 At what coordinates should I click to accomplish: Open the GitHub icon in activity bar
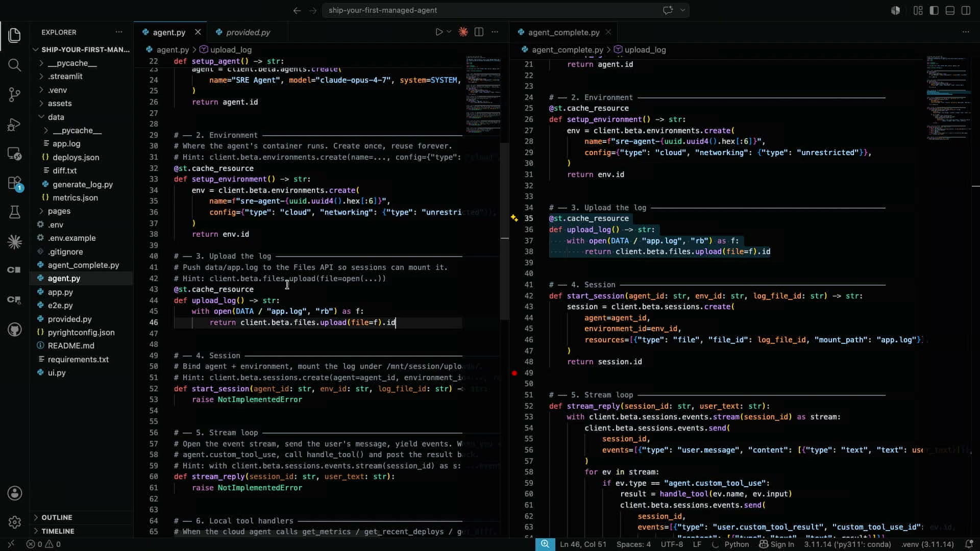click(x=14, y=330)
